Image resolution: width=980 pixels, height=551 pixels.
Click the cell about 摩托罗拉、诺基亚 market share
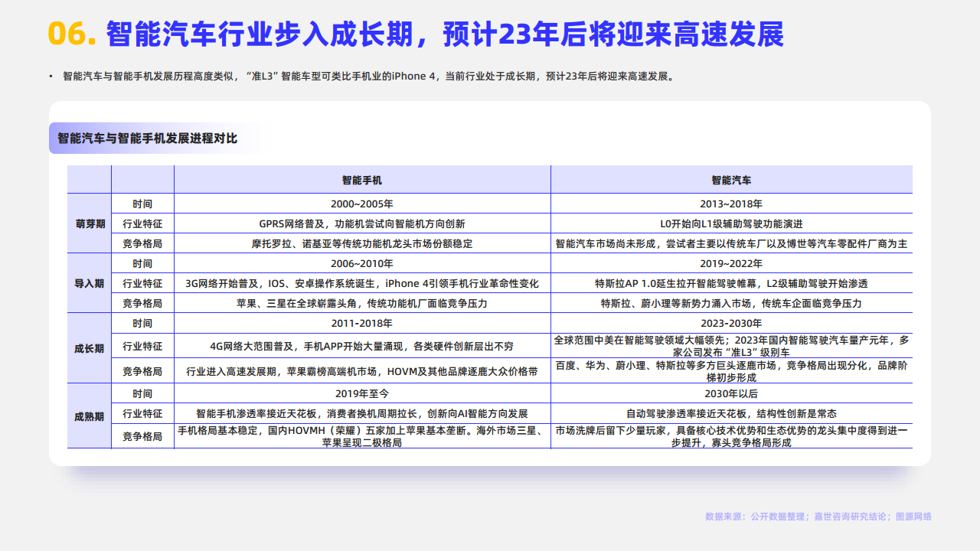(x=362, y=244)
